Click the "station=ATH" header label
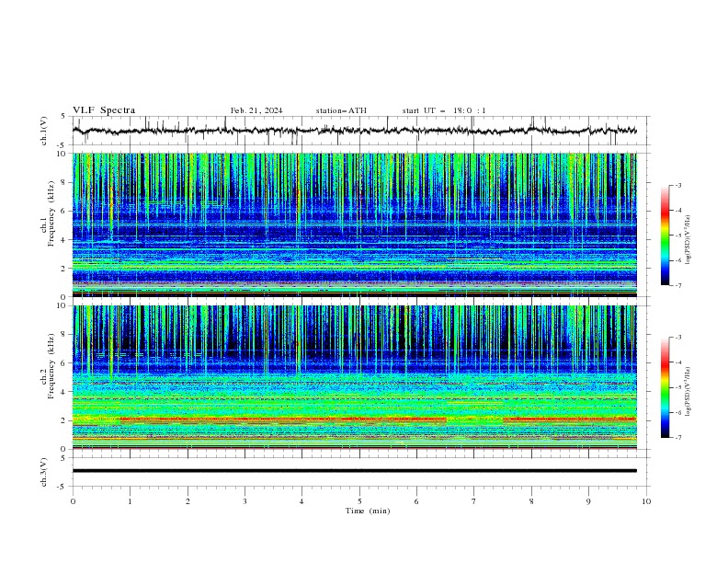 tap(341, 110)
